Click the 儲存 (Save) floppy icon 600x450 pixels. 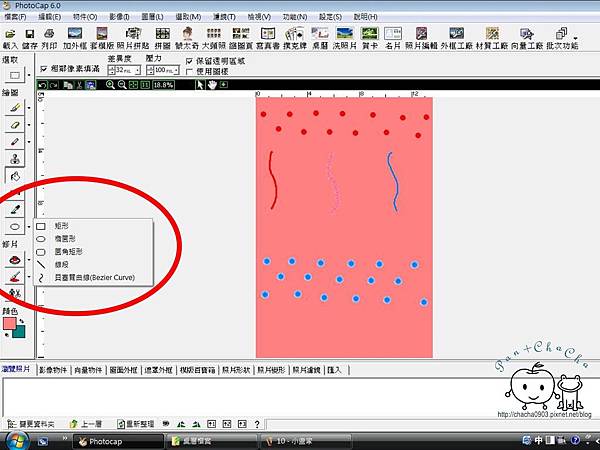(29, 38)
